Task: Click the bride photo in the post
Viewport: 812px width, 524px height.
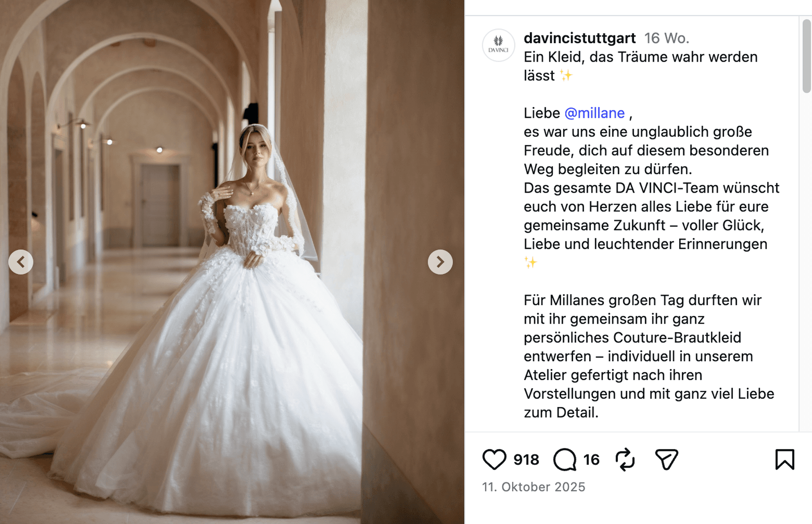Action: [232, 262]
